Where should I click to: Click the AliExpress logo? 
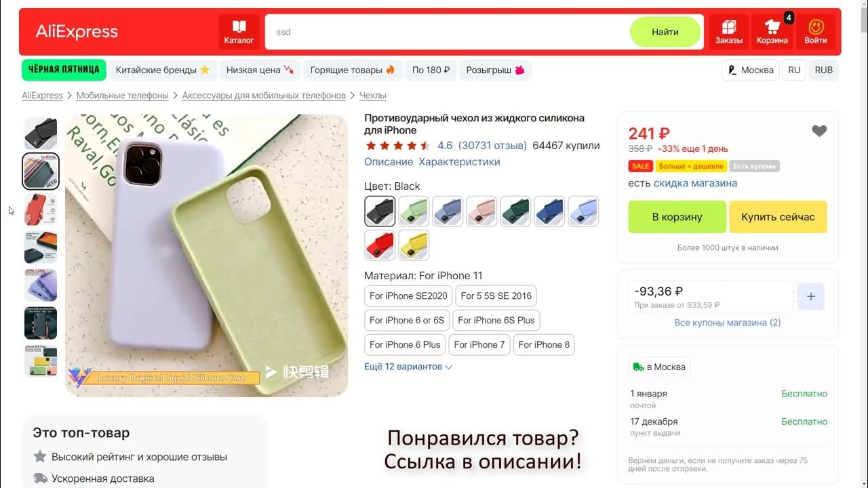[x=77, y=32]
